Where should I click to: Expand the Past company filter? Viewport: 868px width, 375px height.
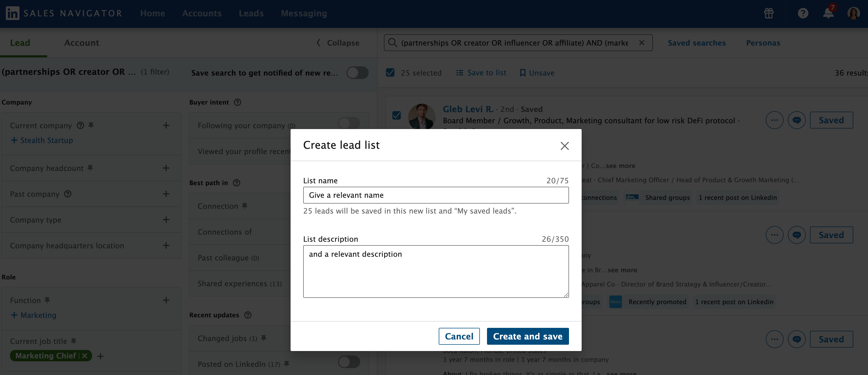point(166,194)
